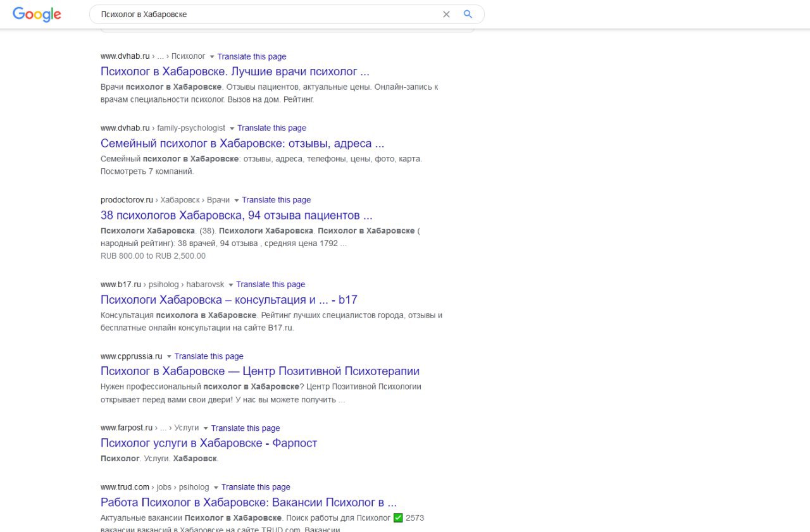
Task: Translate the farpost.ru page
Action: tap(246, 428)
